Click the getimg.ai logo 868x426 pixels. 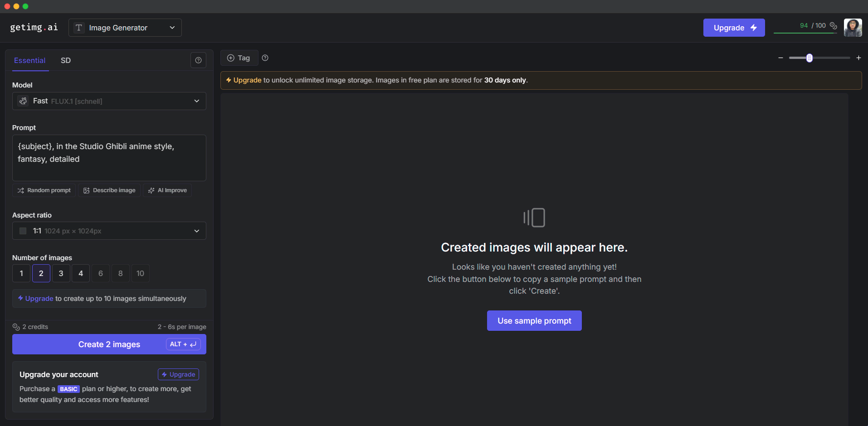tap(34, 28)
